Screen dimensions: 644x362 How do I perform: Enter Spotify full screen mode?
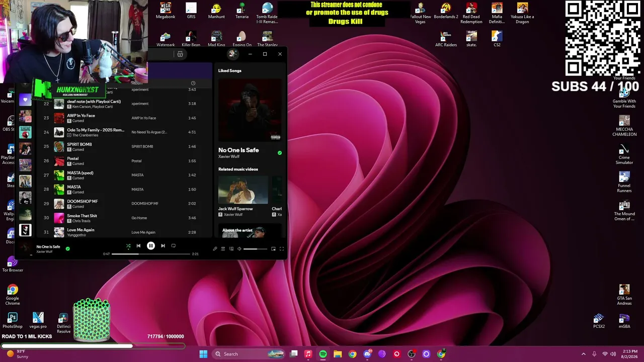(282, 249)
